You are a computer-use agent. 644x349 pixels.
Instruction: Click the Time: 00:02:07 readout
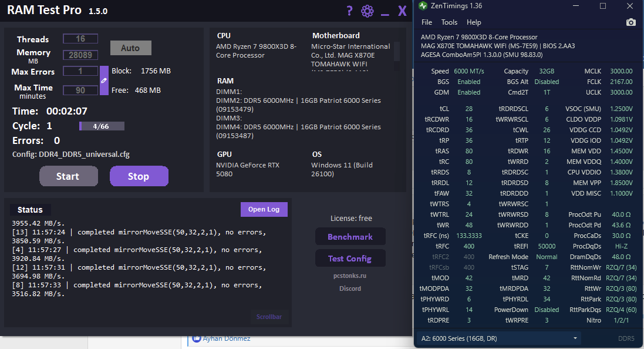50,112
